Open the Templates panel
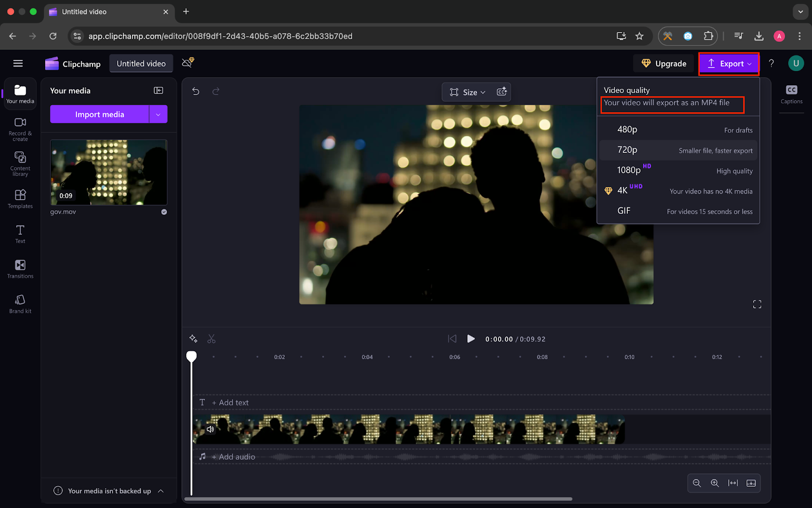Screen dimensions: 812x508 click(20, 199)
